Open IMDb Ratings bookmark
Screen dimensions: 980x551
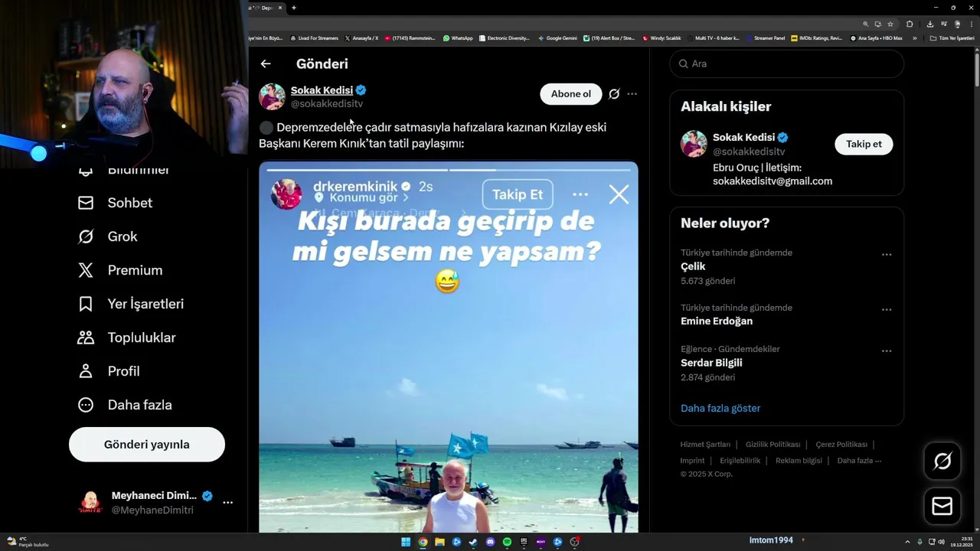point(816,37)
